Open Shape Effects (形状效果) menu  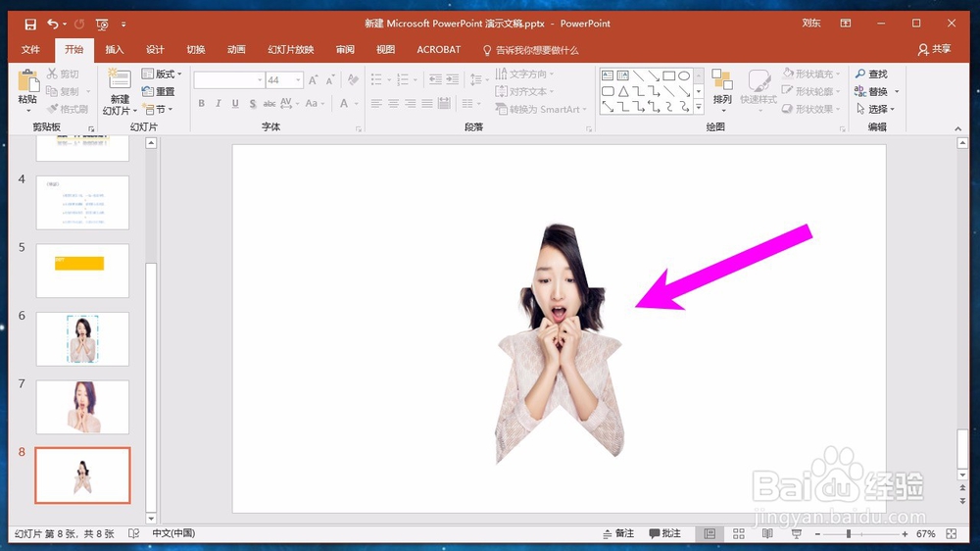[x=811, y=109]
